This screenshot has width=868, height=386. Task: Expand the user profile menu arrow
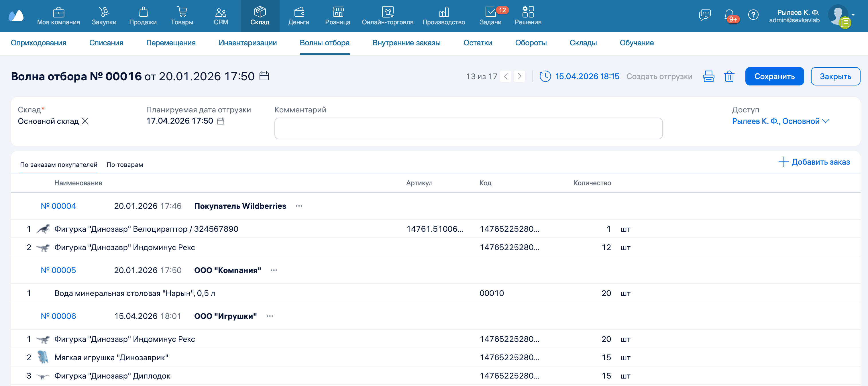coord(853,15)
